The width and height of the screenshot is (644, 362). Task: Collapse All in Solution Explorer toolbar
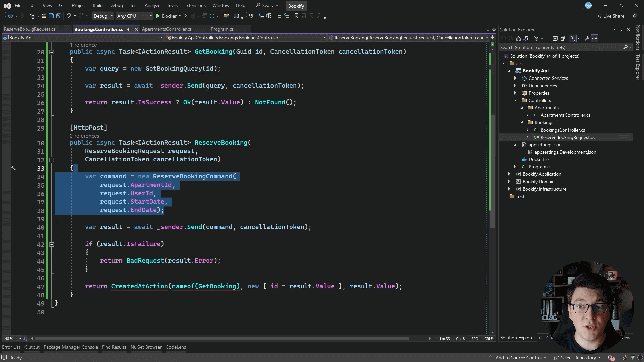point(555,38)
